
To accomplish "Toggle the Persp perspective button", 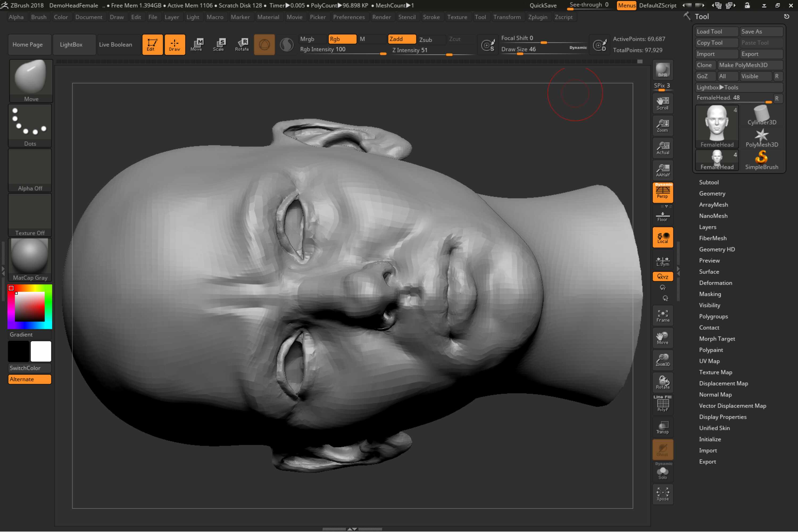I will point(663,192).
